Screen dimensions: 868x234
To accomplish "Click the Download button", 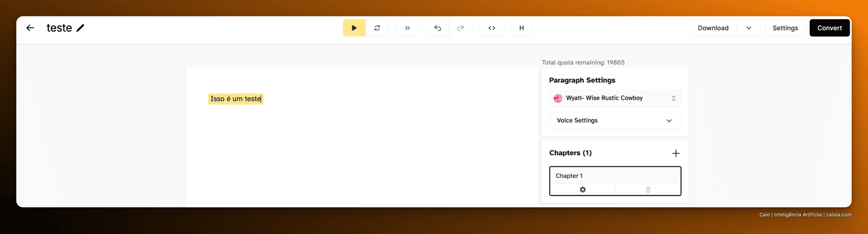I will coord(713,28).
